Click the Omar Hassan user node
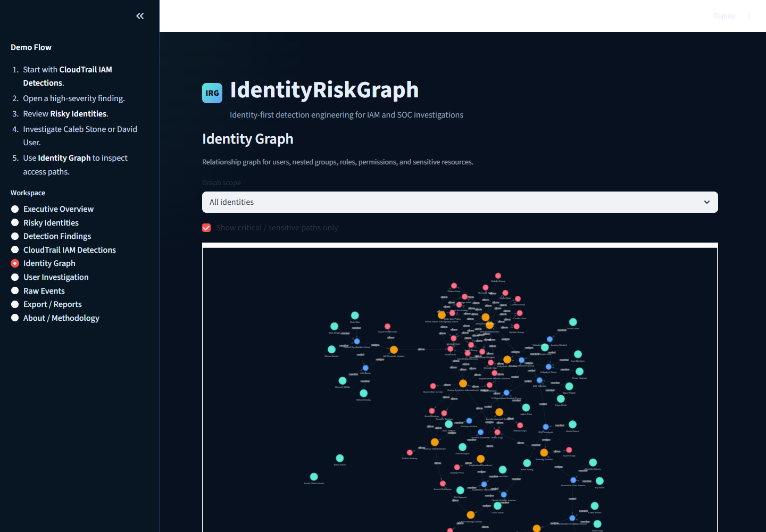 [x=579, y=371]
